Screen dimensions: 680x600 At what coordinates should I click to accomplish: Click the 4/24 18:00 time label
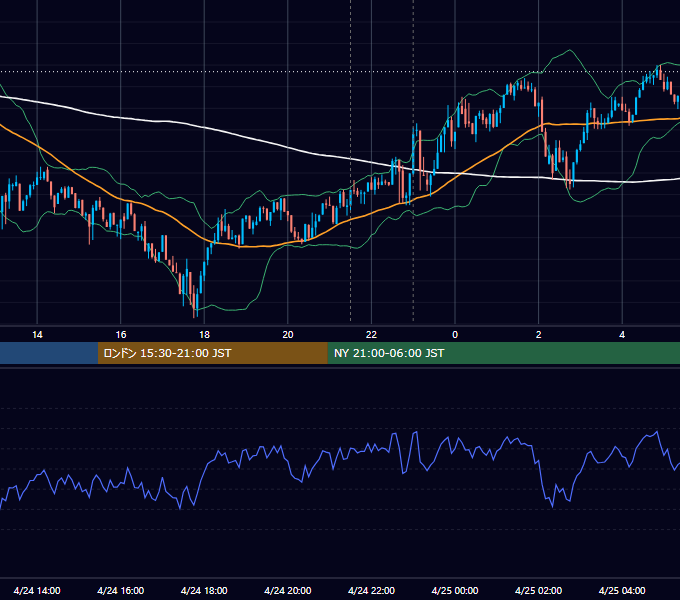(204, 590)
